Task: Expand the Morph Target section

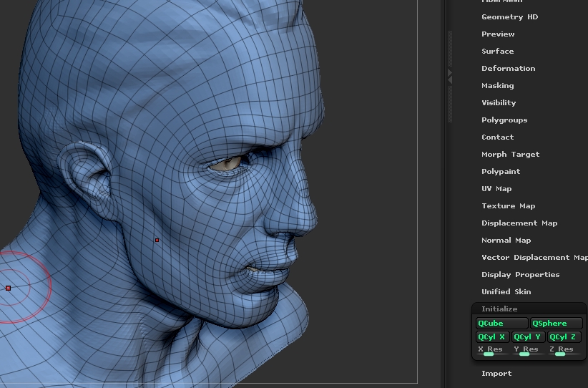Action: click(x=510, y=154)
